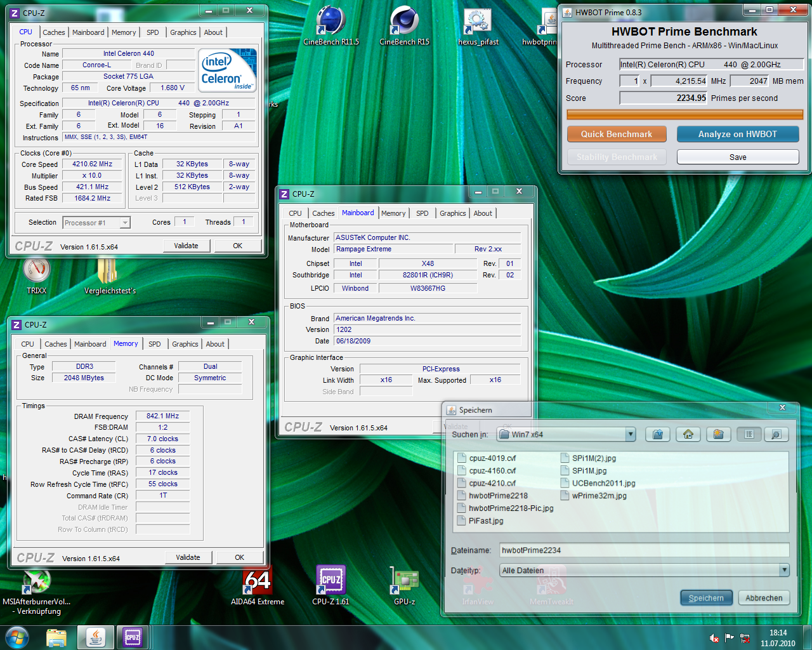Click Abbrechen to cancel saving
Viewport: 812px width, 650px height.
pos(764,598)
